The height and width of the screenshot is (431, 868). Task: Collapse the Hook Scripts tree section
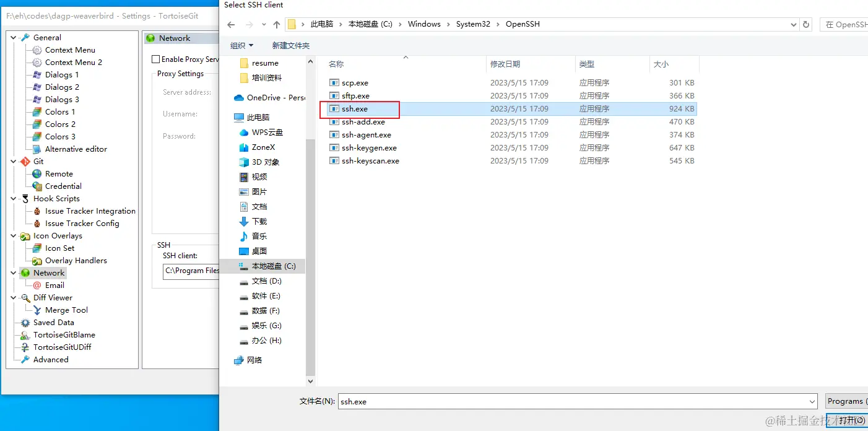tap(14, 198)
